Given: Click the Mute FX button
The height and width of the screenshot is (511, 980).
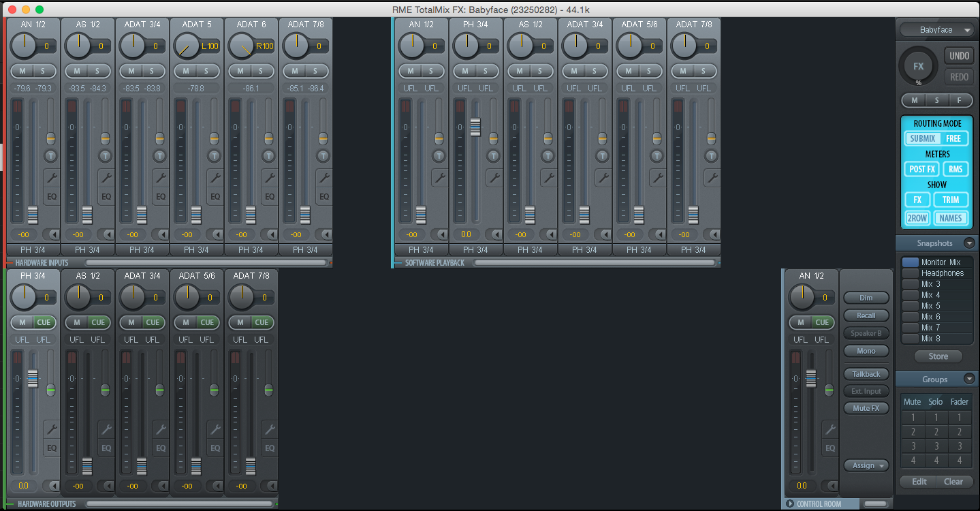Looking at the screenshot, I should 866,408.
